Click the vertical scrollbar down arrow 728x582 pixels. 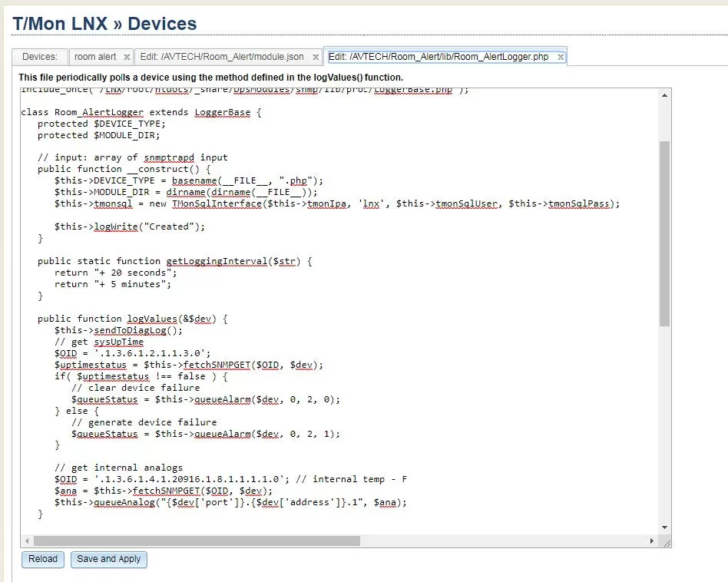tap(664, 528)
